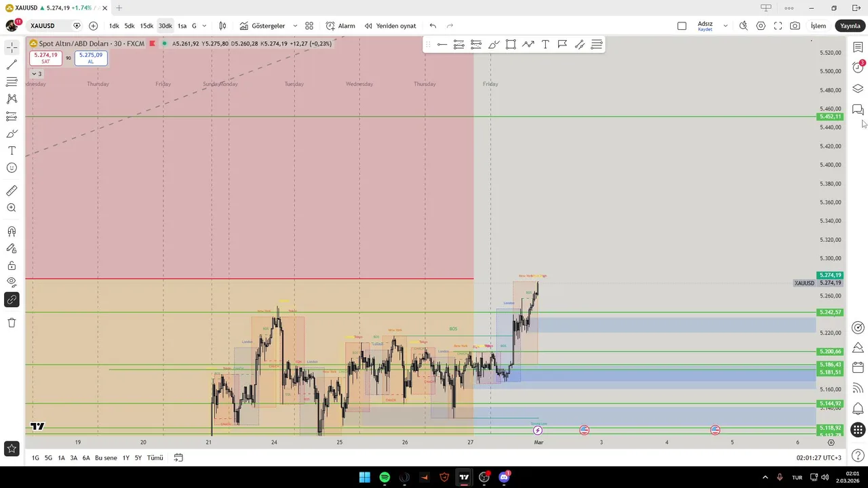Collapse the indicator legend showing 3

coord(37,74)
